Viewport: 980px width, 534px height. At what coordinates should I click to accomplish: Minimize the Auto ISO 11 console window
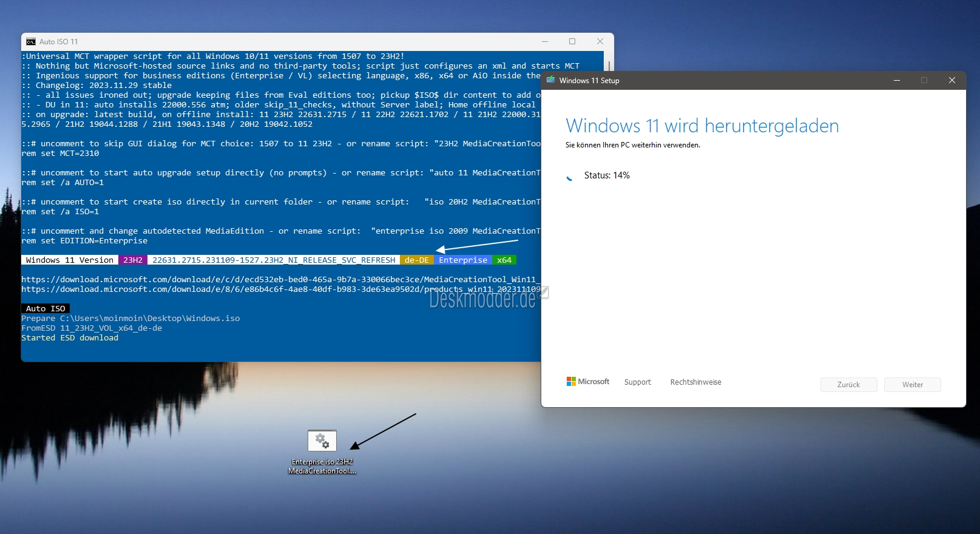point(545,42)
